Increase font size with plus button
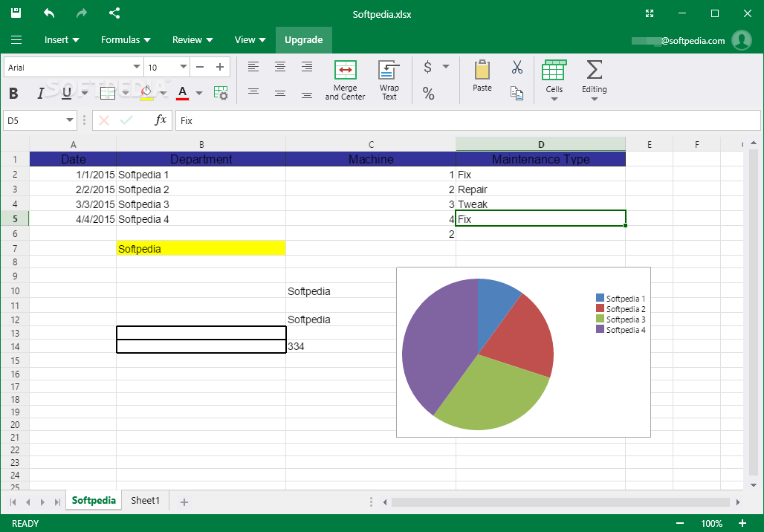Screen dimensions: 764x532 click(220, 67)
